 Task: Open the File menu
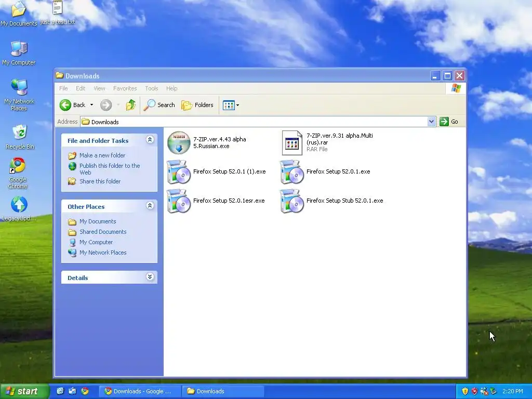point(63,88)
